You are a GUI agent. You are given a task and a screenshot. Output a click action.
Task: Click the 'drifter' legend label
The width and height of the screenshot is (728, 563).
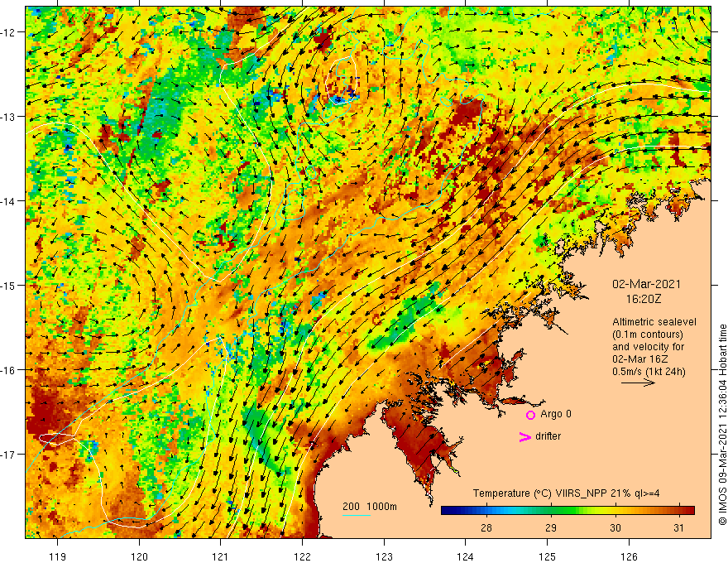548,436
